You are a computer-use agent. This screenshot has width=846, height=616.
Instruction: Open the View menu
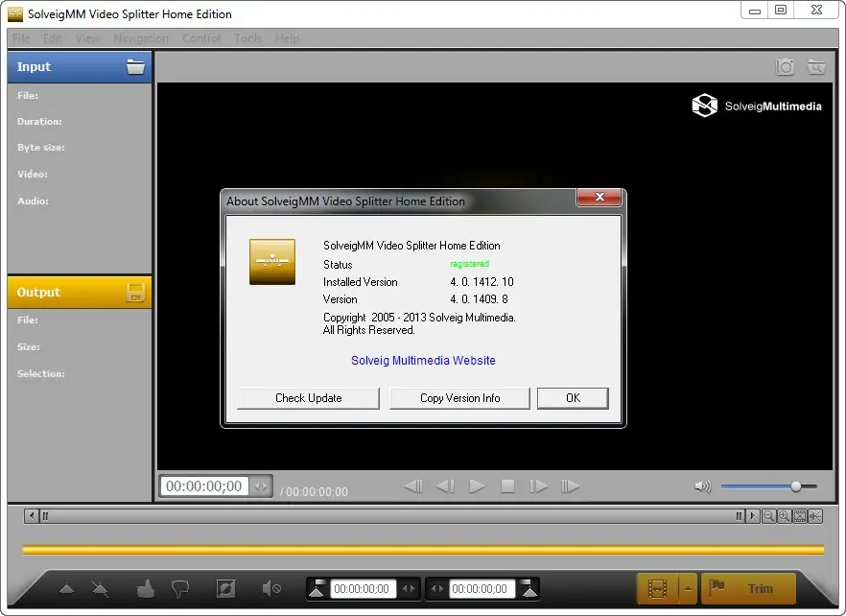87,38
